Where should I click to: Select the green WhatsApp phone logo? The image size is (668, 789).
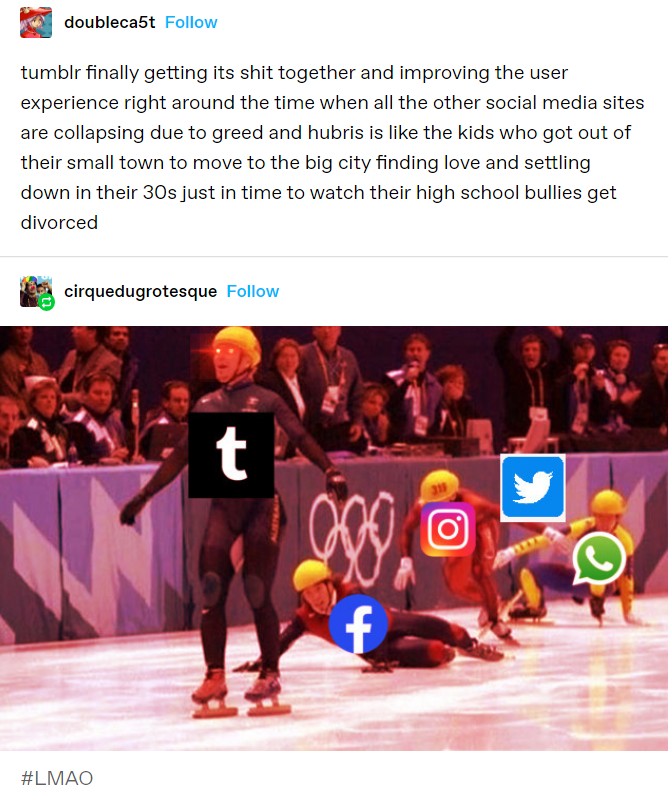[599, 559]
